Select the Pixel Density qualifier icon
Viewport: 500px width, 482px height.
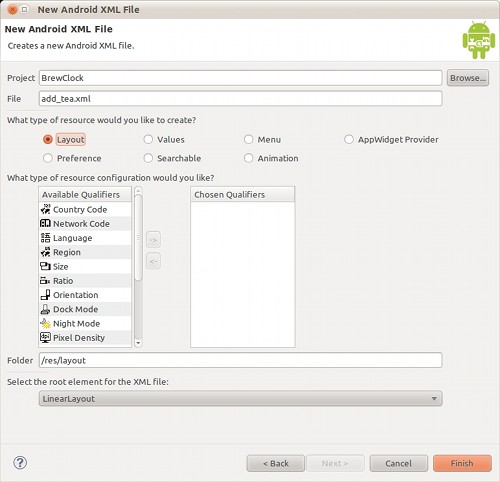tap(45, 338)
